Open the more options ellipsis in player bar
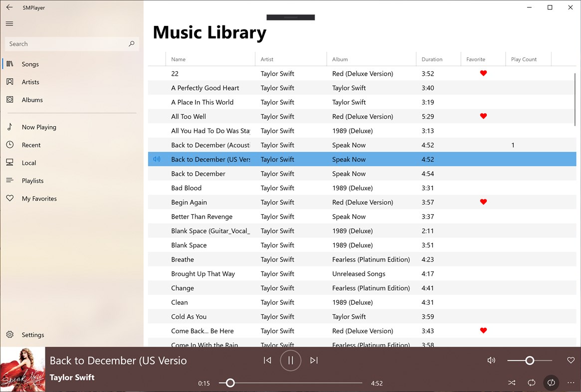 pyautogui.click(x=571, y=383)
